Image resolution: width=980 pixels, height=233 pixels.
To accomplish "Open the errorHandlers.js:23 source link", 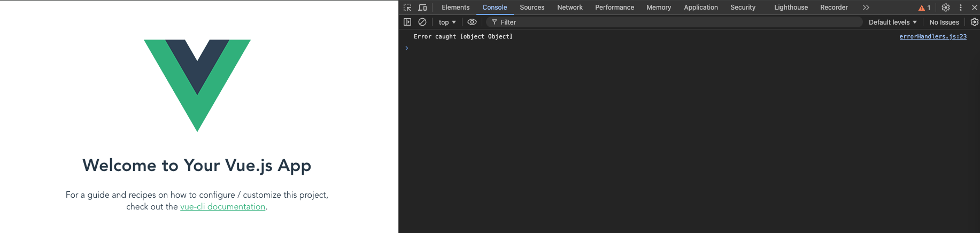I will point(933,36).
